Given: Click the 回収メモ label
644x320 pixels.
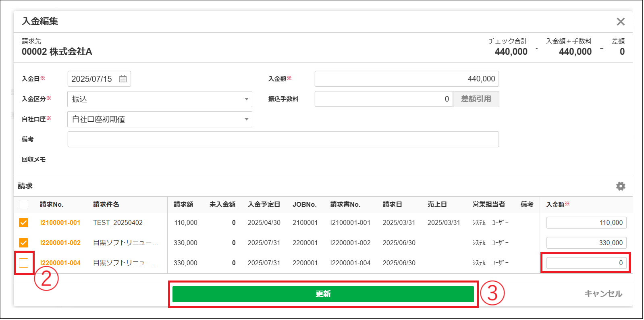Looking at the screenshot, I should [34, 160].
